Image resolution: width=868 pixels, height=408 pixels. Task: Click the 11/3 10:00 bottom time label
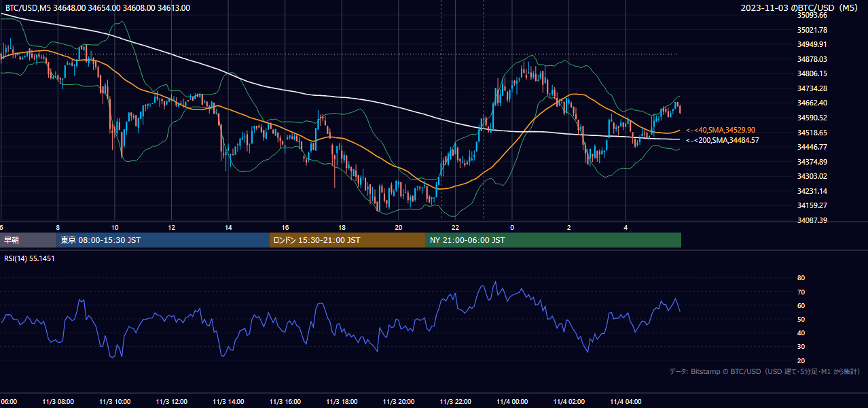click(115, 402)
